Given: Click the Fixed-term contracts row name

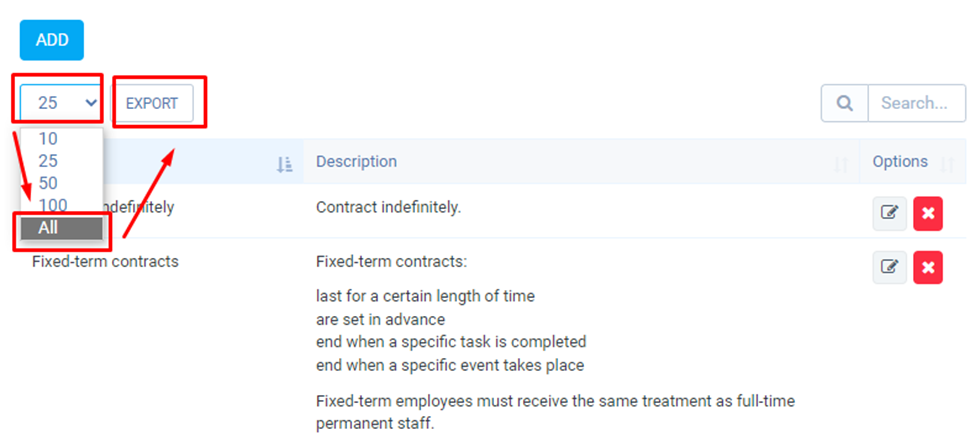Looking at the screenshot, I should [x=105, y=262].
